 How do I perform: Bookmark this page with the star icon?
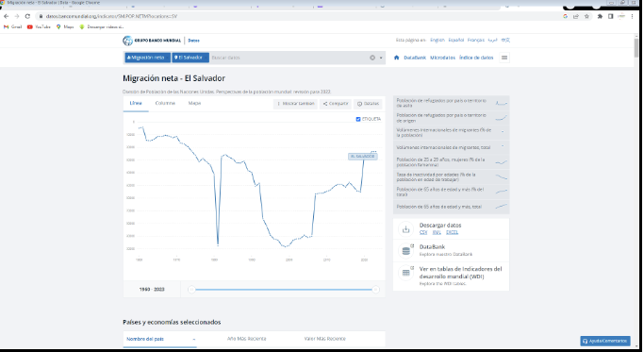[586, 16]
